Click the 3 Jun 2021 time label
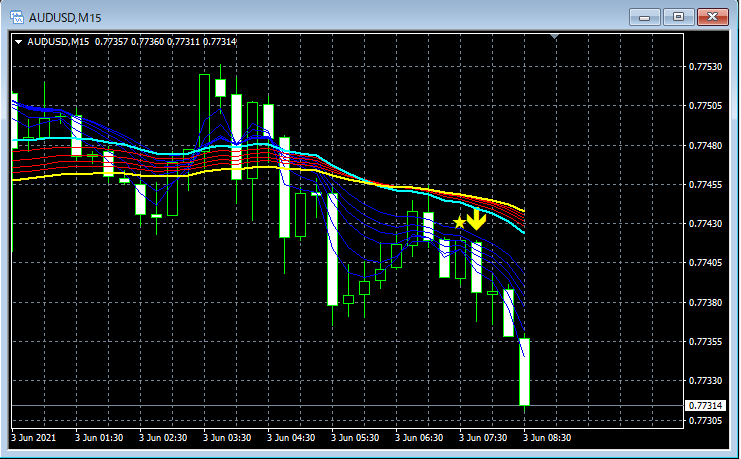The height and width of the screenshot is (459, 741). coord(33,438)
